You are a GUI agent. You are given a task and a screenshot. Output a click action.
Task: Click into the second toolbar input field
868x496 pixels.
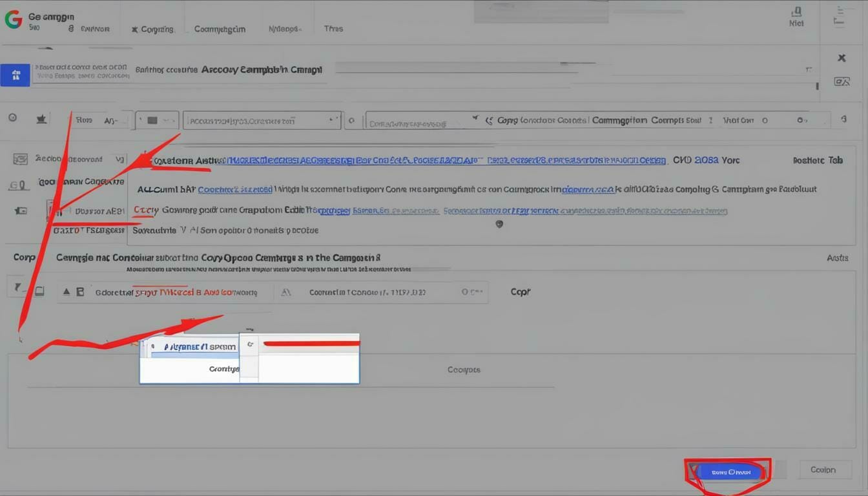[422, 121]
